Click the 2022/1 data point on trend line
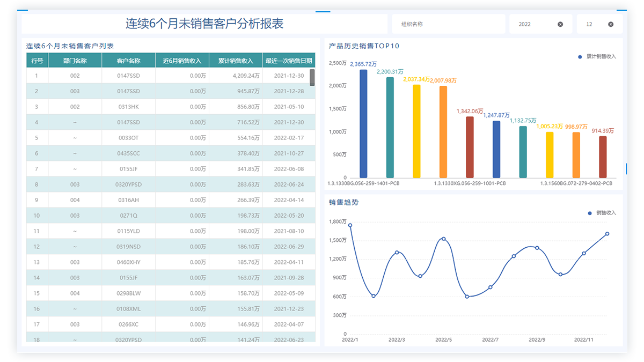 [350, 225]
